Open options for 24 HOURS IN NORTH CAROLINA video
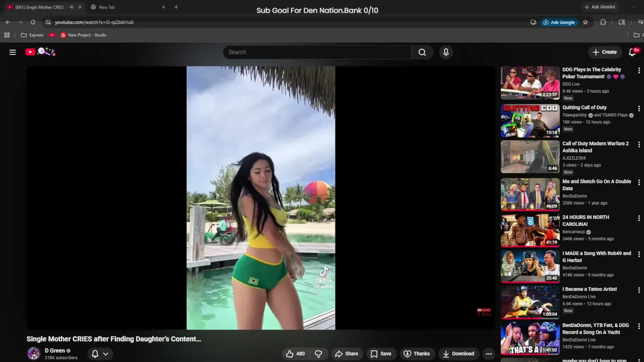 [639, 219]
